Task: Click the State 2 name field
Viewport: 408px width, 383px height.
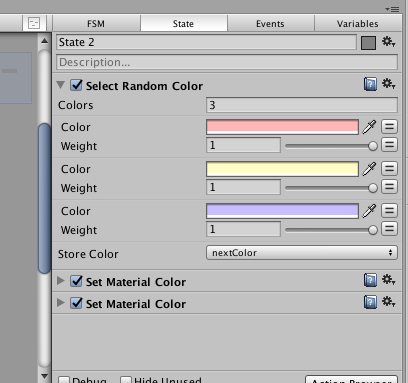Action: [206, 42]
